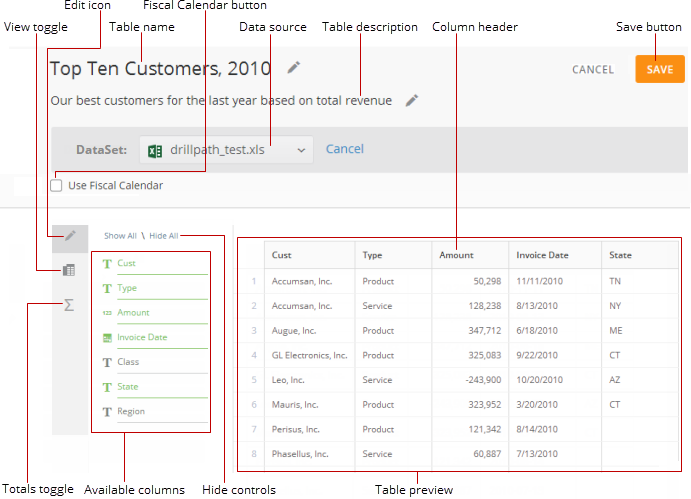The width and height of the screenshot is (691, 499).
Task: Click the text type icon beside Region
Action: (x=107, y=412)
